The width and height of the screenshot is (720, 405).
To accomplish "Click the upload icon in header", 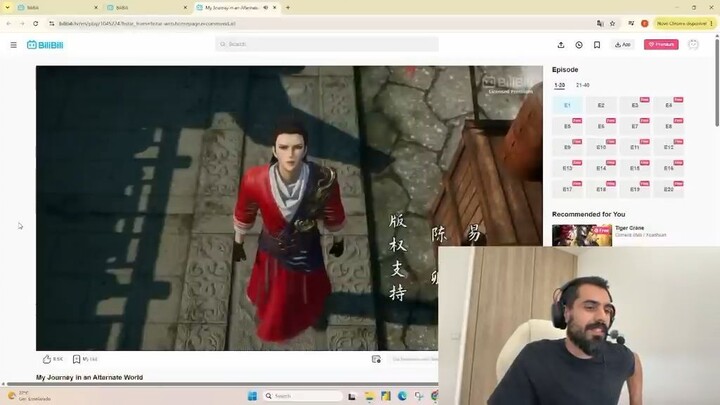I will [561, 45].
